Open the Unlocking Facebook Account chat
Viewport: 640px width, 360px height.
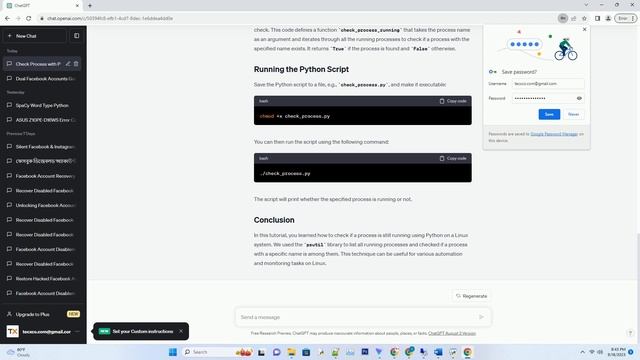[x=42, y=205]
